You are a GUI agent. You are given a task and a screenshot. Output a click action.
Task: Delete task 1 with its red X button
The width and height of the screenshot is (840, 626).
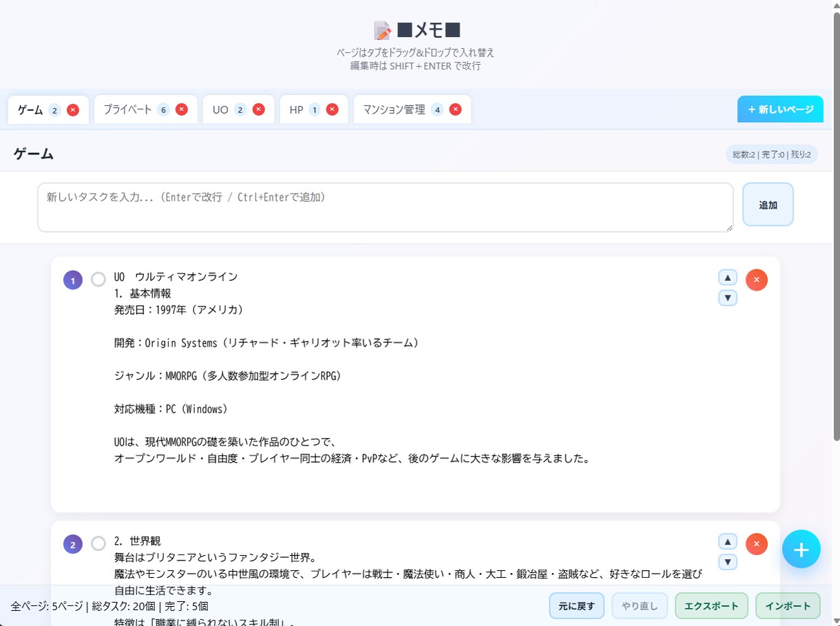757,280
